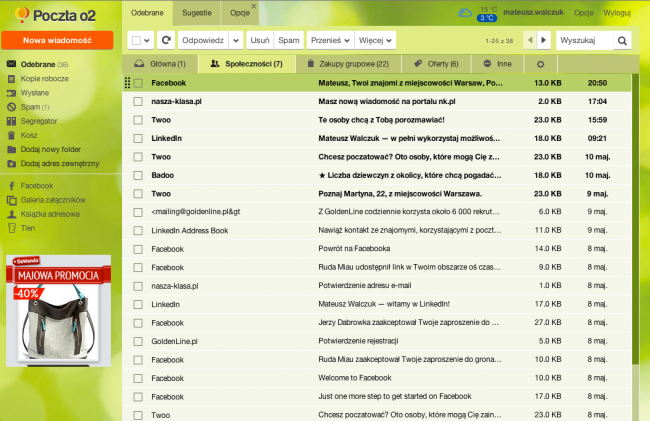Image resolution: width=650 pixels, height=421 pixels.
Task: Check the 'Powrót na Facebooka' message
Action: 138,249
